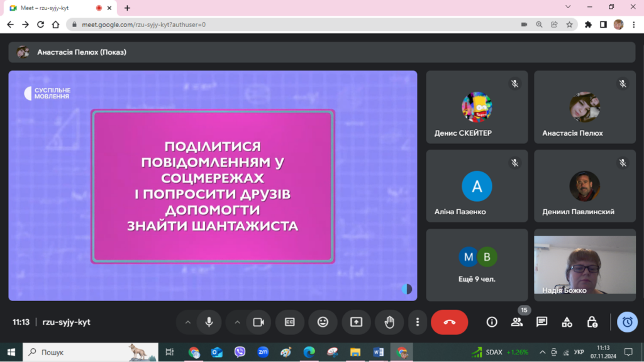Select Дениил Павлинский participant tile

(585, 186)
